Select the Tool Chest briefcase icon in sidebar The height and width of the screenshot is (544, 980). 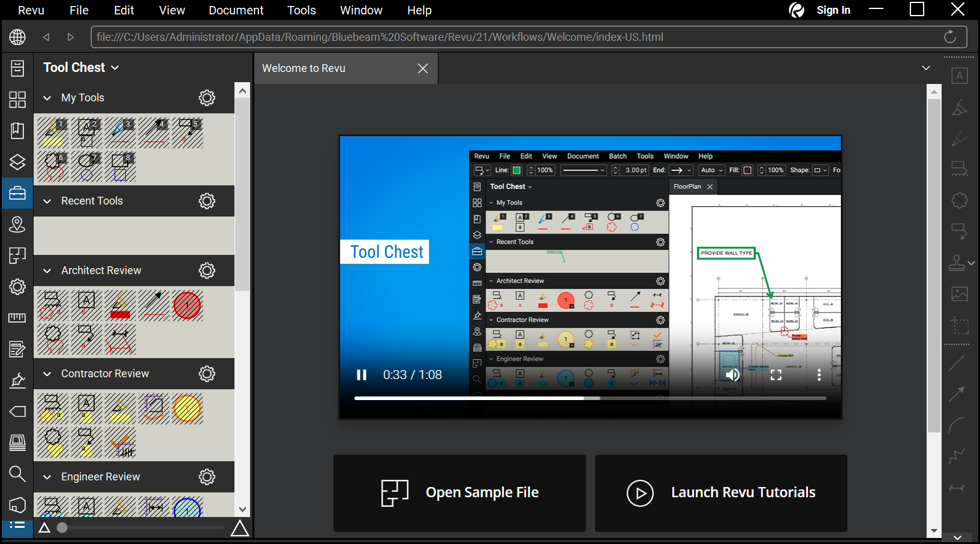[17, 193]
